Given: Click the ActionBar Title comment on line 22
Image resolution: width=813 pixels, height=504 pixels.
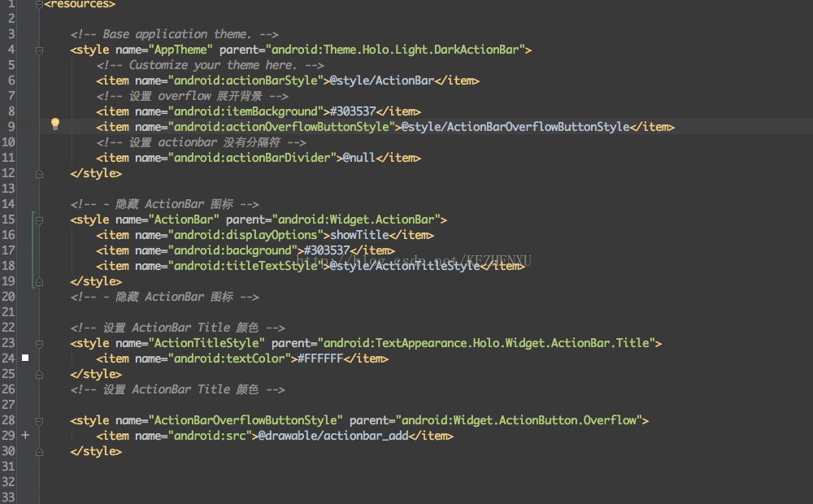Looking at the screenshot, I should pos(177,328).
